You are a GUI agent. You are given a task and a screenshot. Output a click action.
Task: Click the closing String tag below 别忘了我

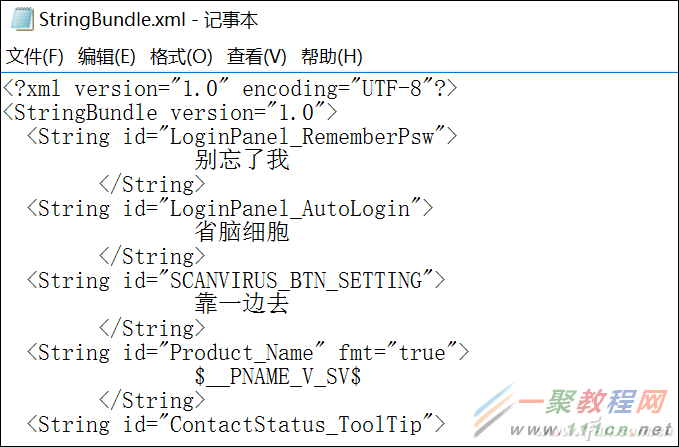152,184
